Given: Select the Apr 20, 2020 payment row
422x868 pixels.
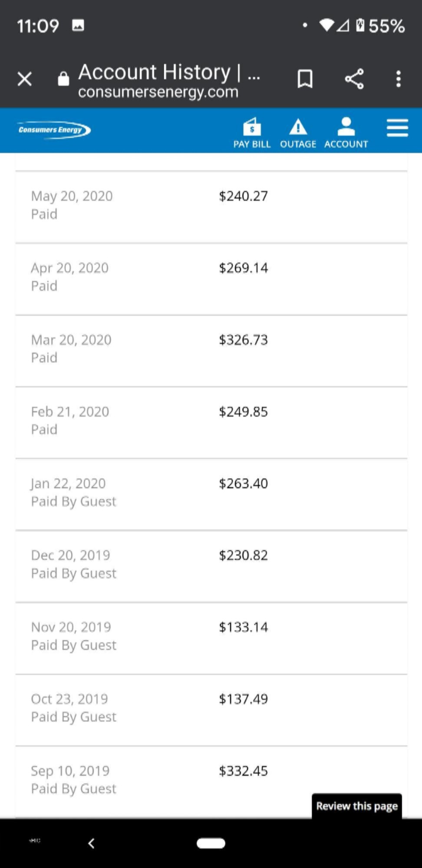Looking at the screenshot, I should pos(211,279).
